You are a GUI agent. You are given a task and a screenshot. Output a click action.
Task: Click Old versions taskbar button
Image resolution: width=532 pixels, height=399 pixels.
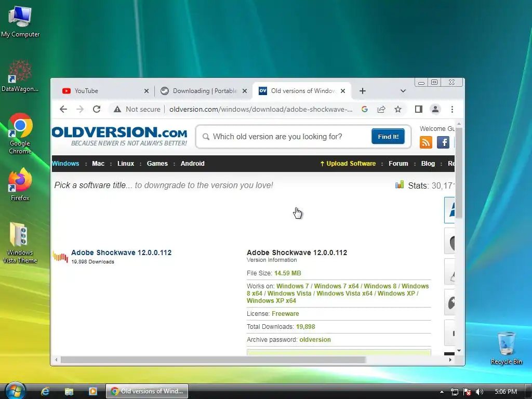point(147,391)
